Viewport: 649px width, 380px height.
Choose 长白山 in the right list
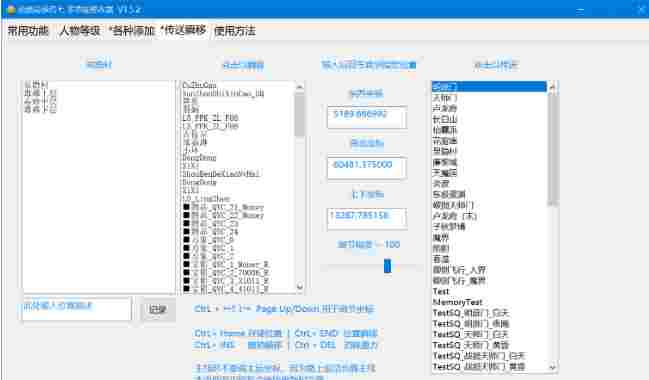point(445,119)
